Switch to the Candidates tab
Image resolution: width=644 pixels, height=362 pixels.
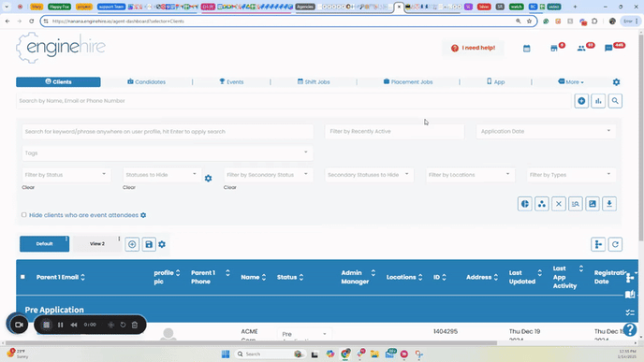(x=147, y=82)
